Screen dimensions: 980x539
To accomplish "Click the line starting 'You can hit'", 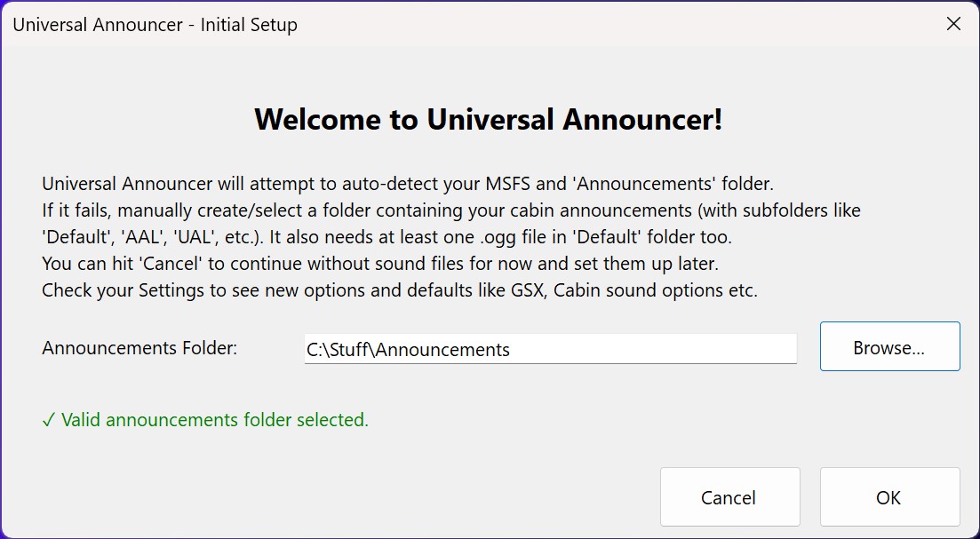I will pos(380,264).
